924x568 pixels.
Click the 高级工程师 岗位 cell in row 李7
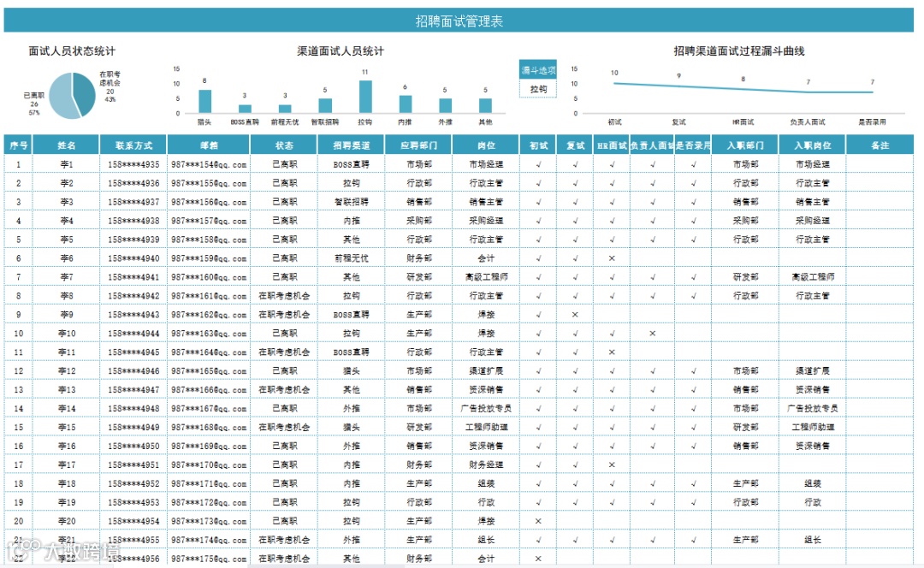click(x=486, y=277)
